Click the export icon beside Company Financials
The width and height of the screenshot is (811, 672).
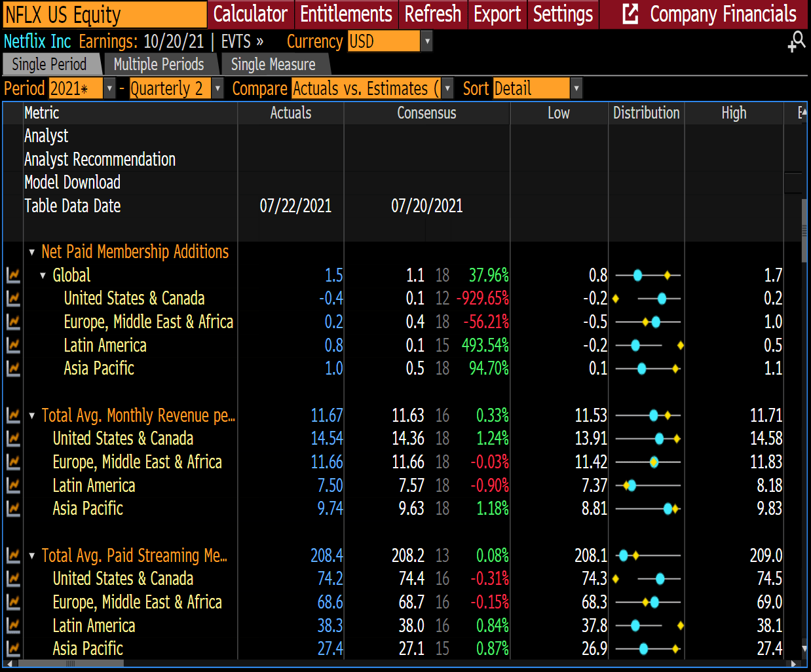coord(630,14)
